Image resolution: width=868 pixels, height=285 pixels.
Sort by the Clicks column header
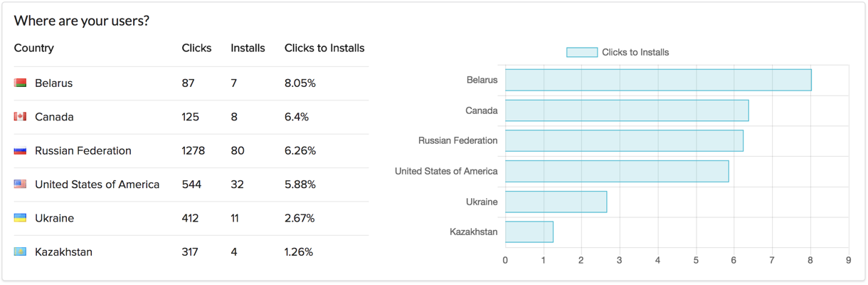(x=196, y=48)
